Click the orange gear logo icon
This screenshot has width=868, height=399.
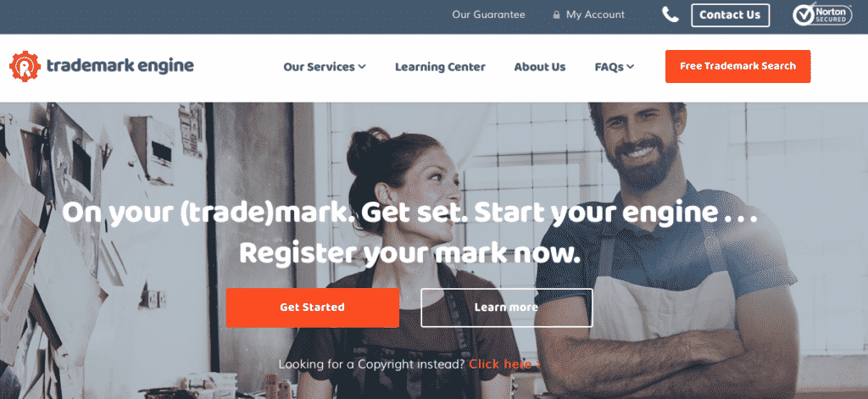(x=25, y=66)
